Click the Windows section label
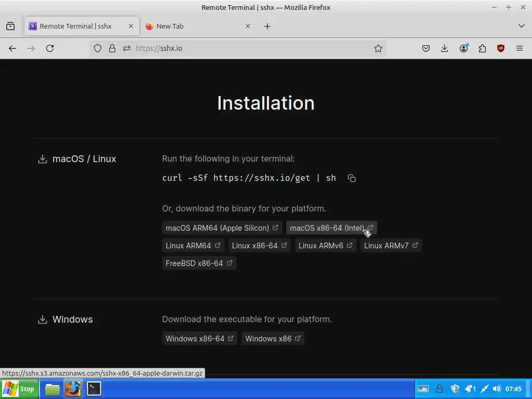The image size is (532, 399). pos(73,320)
